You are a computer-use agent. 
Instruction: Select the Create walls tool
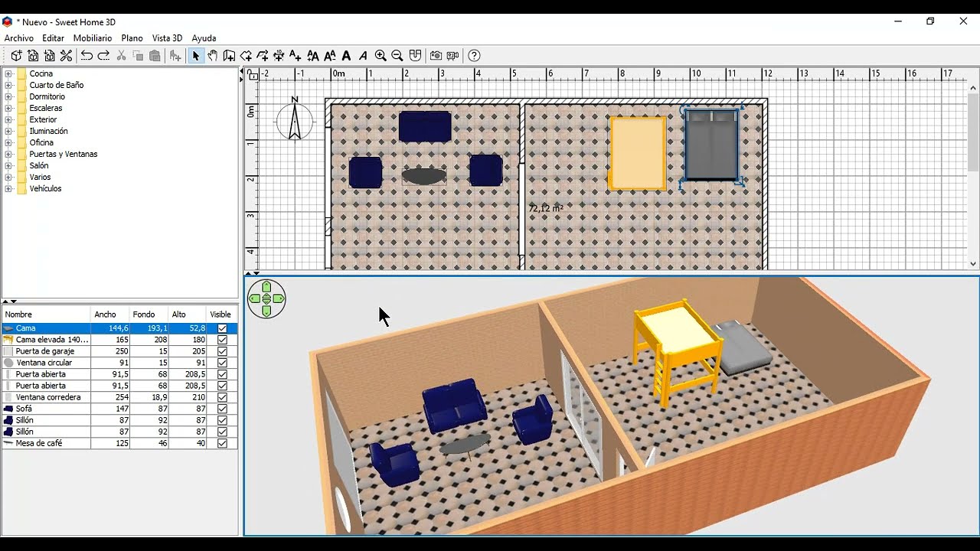[x=229, y=56]
